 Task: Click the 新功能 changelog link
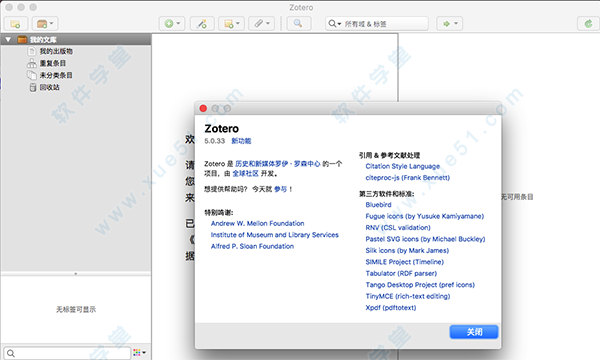pos(241,141)
